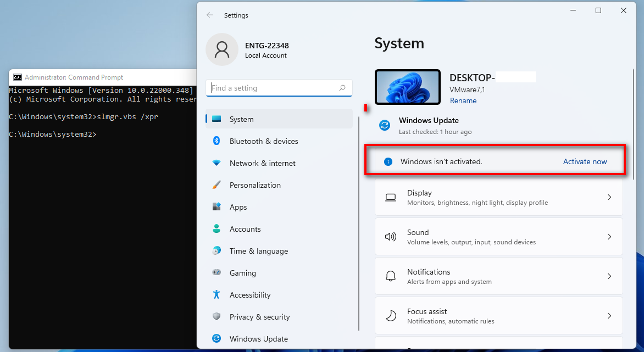The image size is (644, 352).
Task: Click the Notifications bell icon
Action: [x=391, y=276]
